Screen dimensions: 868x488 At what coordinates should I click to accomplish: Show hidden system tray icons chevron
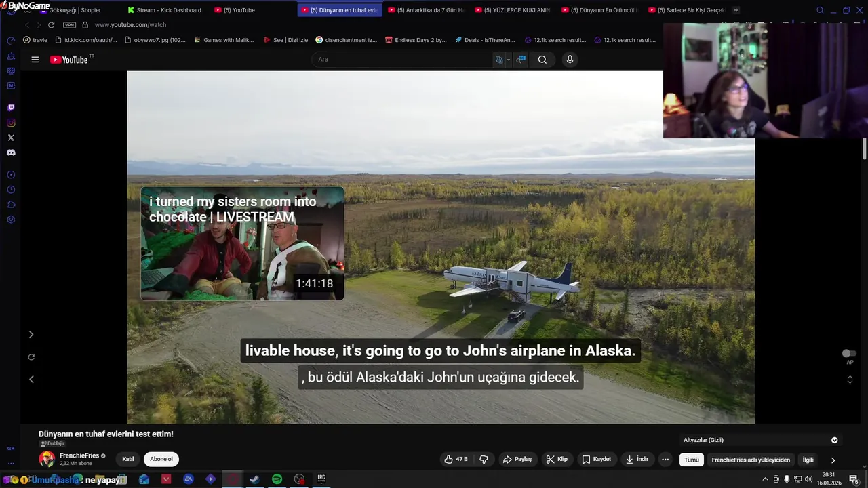click(x=766, y=479)
